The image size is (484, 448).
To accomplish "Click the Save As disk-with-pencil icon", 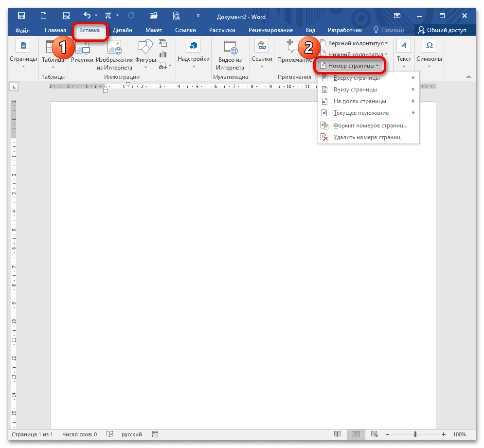I will coord(66,16).
